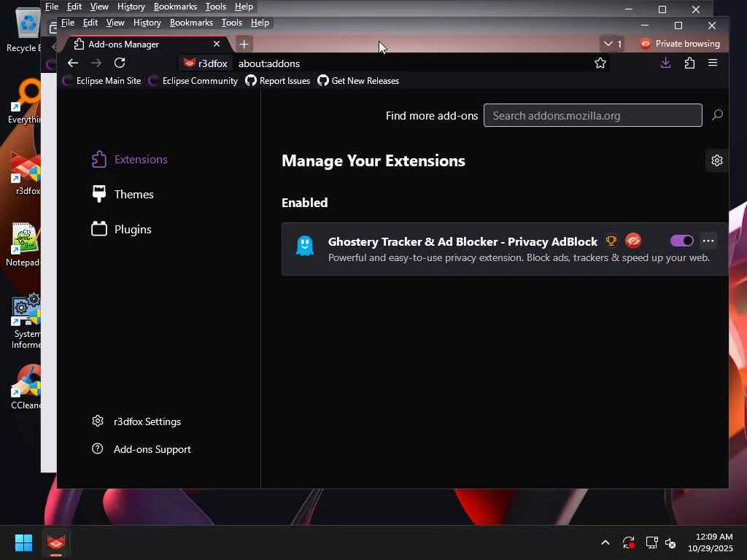Click the network tray icon
The image size is (747, 560).
[651, 542]
